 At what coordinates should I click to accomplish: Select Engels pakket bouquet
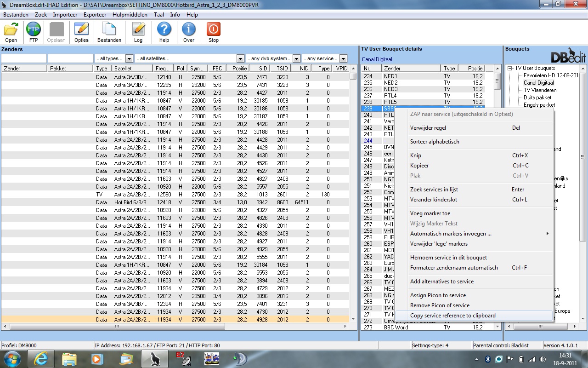point(539,105)
